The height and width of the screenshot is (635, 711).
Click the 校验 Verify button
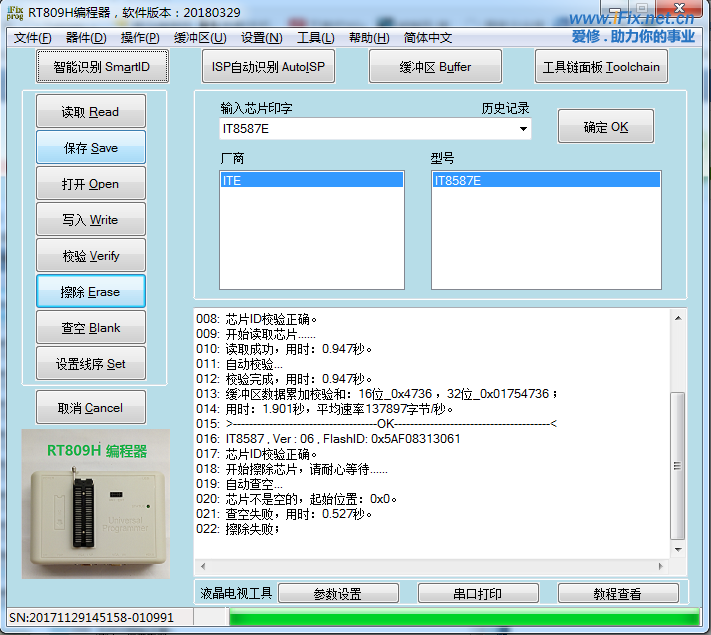tap(91, 255)
